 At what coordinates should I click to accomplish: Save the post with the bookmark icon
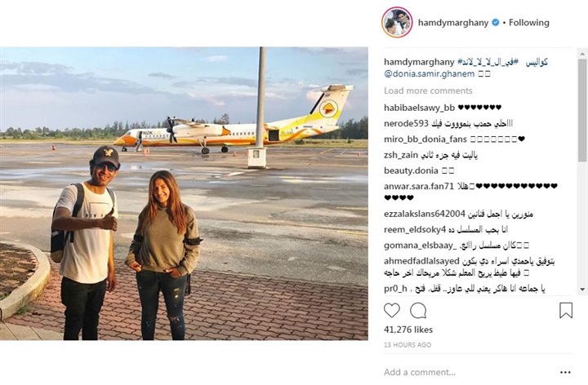566,311
